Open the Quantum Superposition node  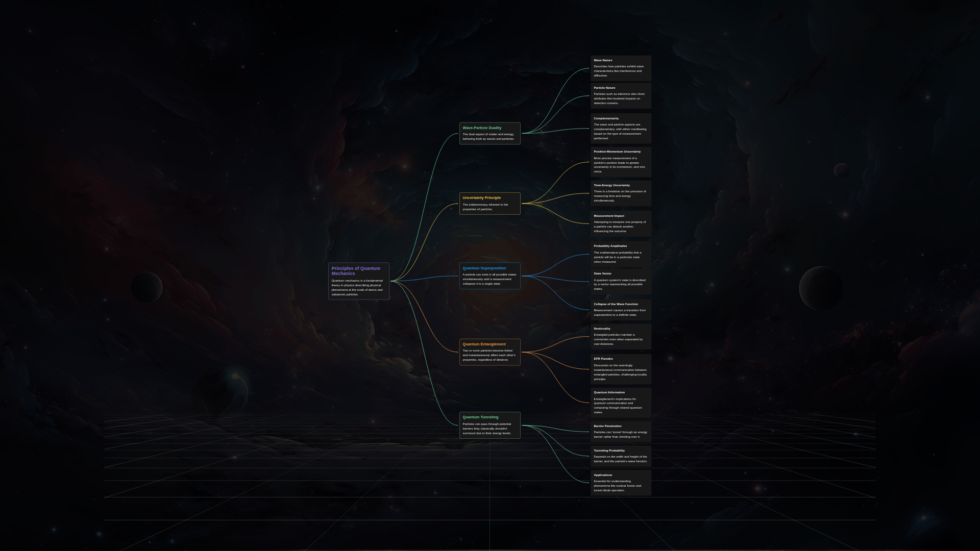pos(489,276)
